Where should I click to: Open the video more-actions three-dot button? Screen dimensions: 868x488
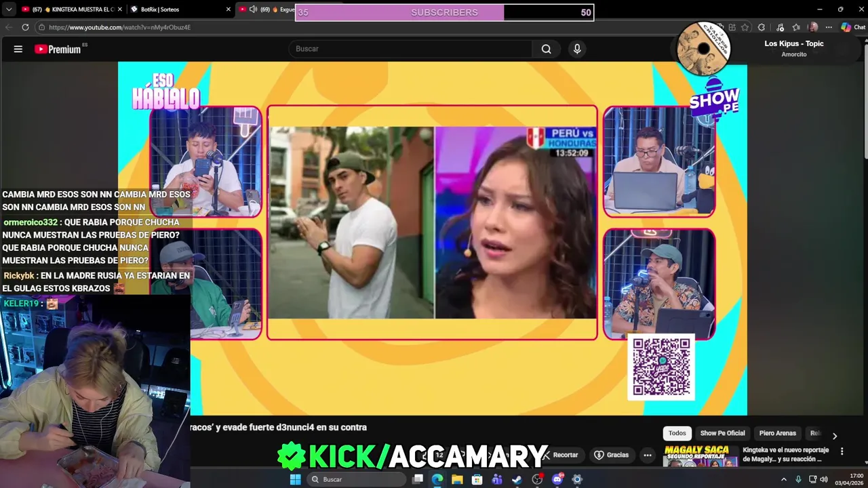pyautogui.click(x=648, y=455)
